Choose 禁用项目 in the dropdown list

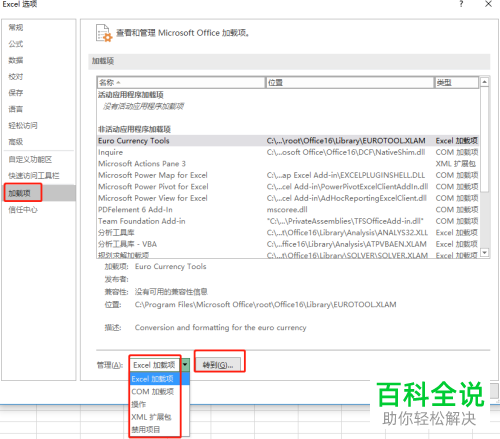[x=160, y=430]
